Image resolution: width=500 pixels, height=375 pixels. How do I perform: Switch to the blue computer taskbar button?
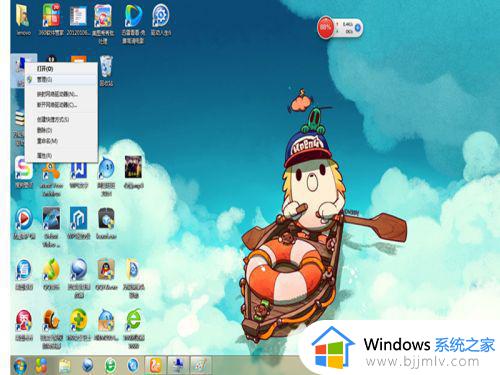[x=178, y=365]
